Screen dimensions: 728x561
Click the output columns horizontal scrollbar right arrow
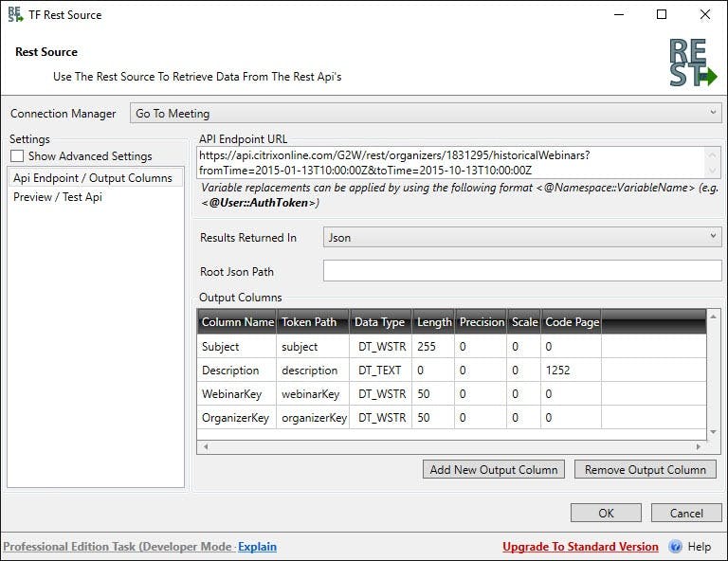700,445
